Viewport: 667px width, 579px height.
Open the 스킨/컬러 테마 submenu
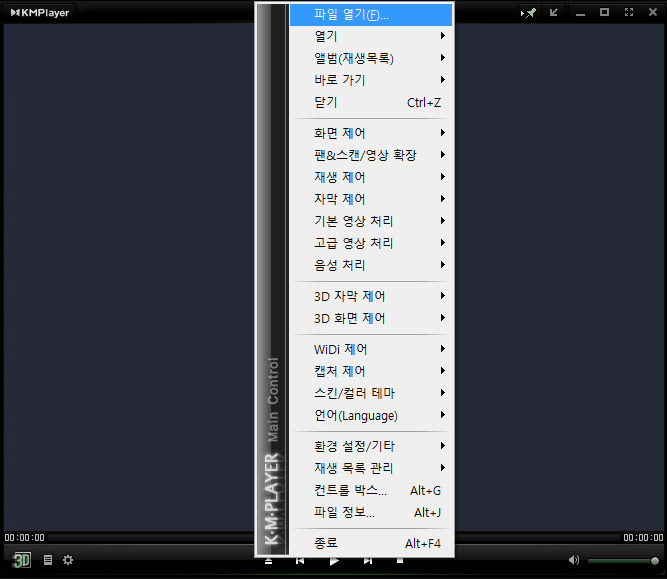pos(371,393)
